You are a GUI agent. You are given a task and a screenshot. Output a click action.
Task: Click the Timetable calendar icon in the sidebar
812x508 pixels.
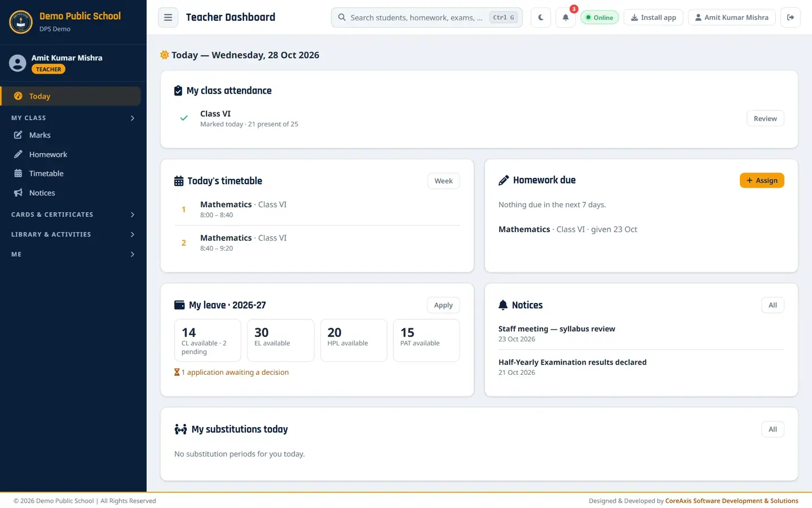coord(18,173)
